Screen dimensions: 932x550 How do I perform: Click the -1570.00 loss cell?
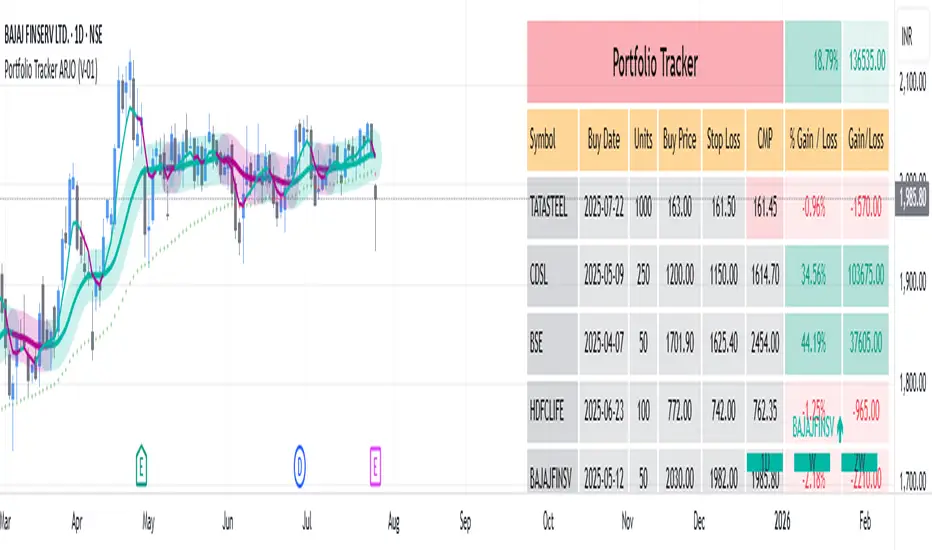tap(866, 208)
